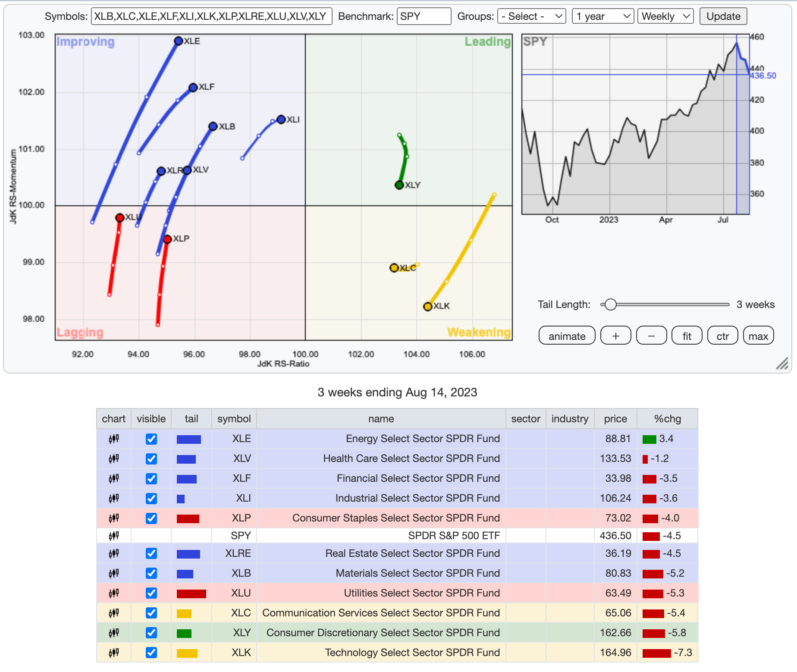The width and height of the screenshot is (797, 672).
Task: Click the SPY price chart date marker
Action: 737,124
